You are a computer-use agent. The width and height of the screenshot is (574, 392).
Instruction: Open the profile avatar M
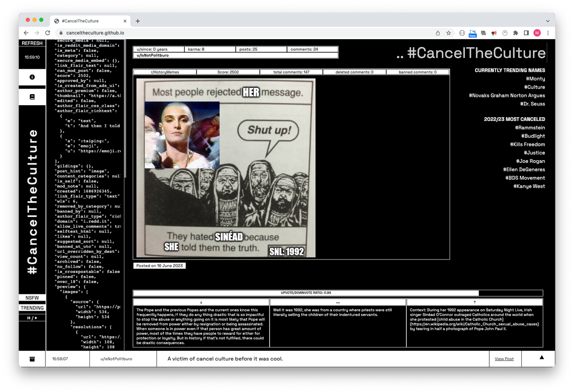click(x=537, y=33)
